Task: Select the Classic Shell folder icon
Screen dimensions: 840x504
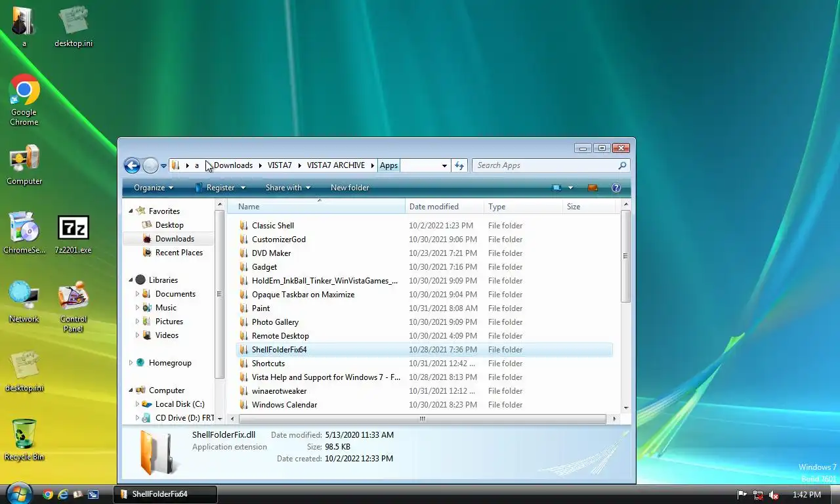Action: tap(243, 226)
